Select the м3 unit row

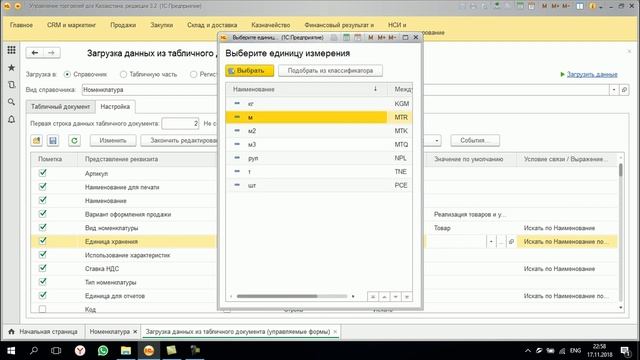coord(318,144)
